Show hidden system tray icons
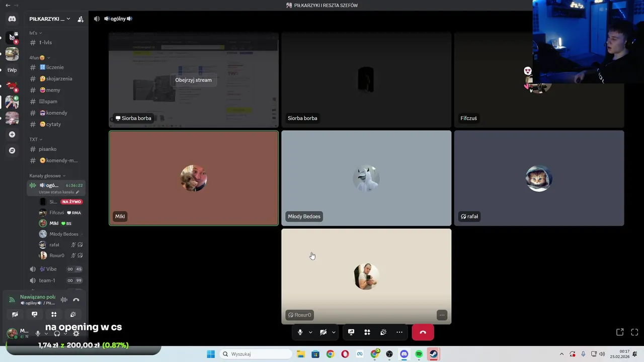The width and height of the screenshot is (644, 362). click(561, 354)
